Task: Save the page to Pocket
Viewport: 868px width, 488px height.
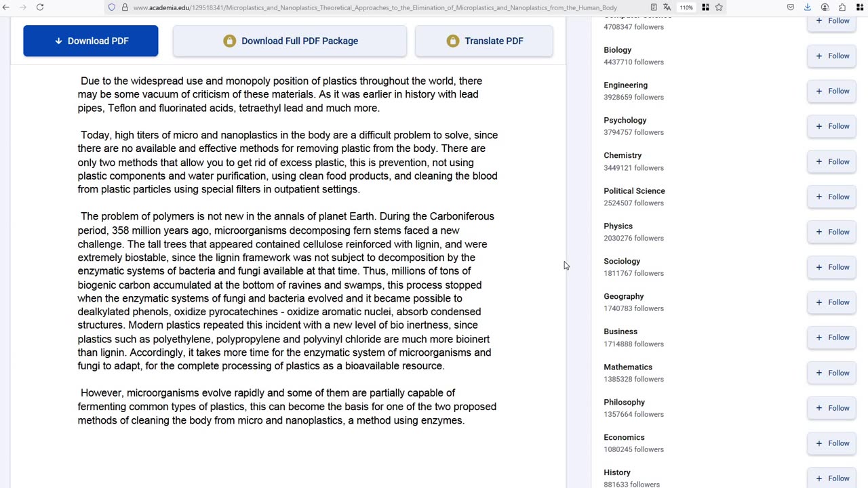Action: (791, 7)
